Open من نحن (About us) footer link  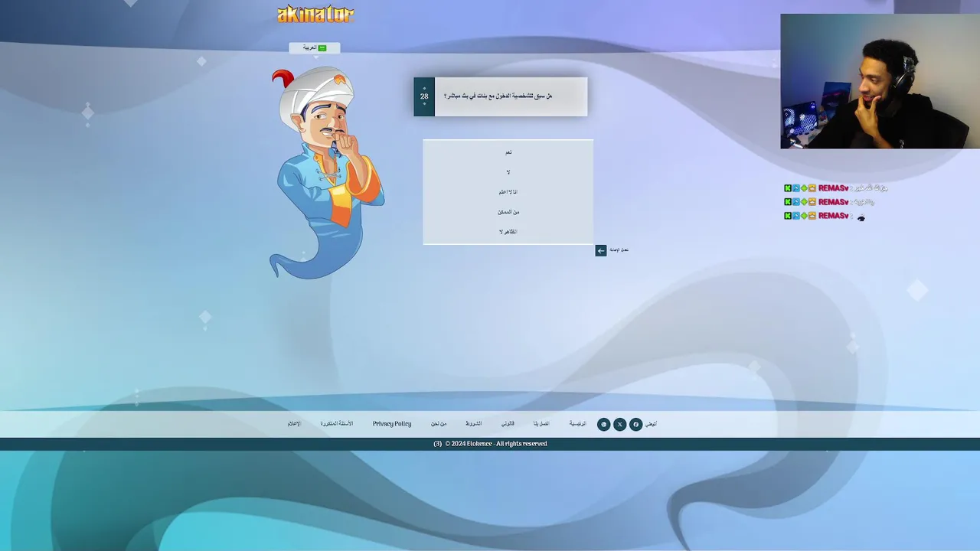click(x=439, y=424)
